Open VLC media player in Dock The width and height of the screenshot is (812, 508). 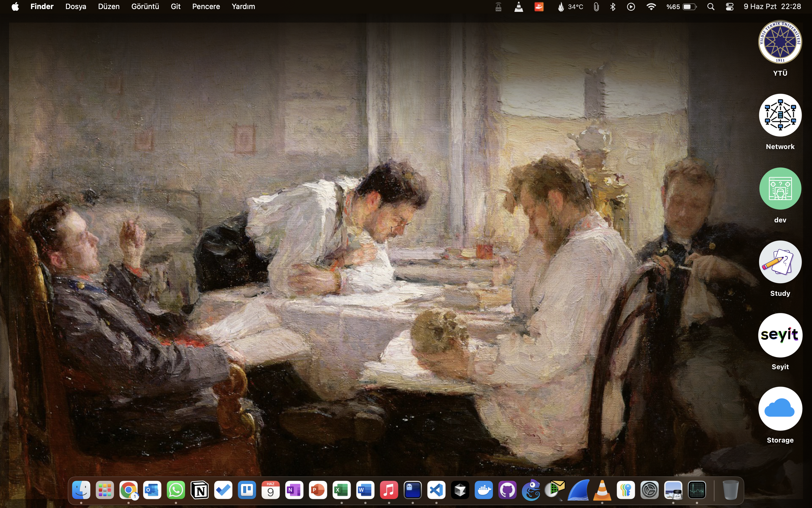pos(602,490)
